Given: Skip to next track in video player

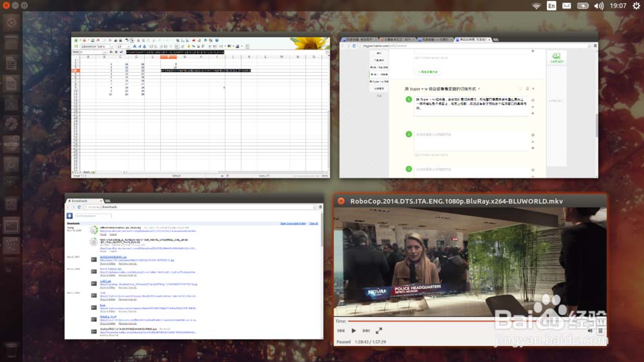Looking at the screenshot, I should click(x=366, y=330).
